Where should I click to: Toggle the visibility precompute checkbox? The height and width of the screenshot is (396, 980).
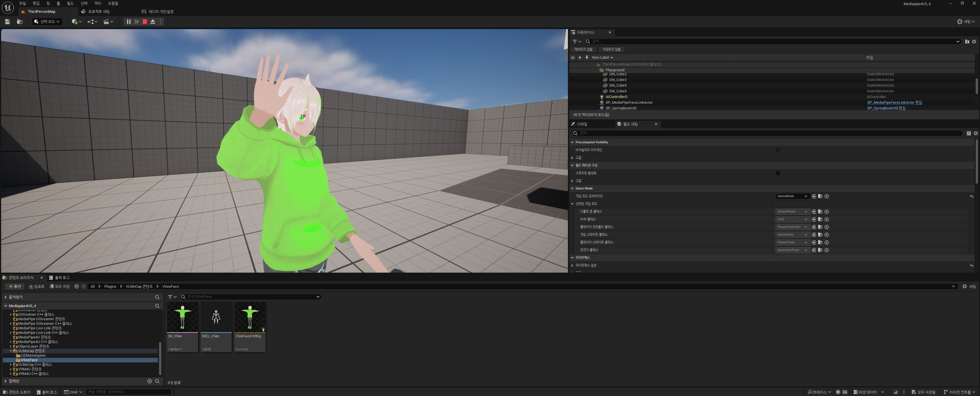(778, 150)
